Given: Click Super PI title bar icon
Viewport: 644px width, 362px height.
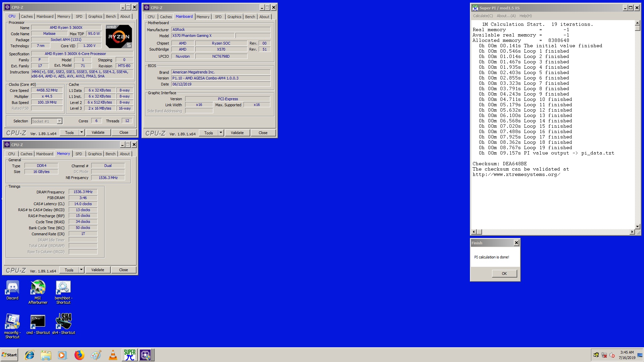Looking at the screenshot, I should pos(475,8).
